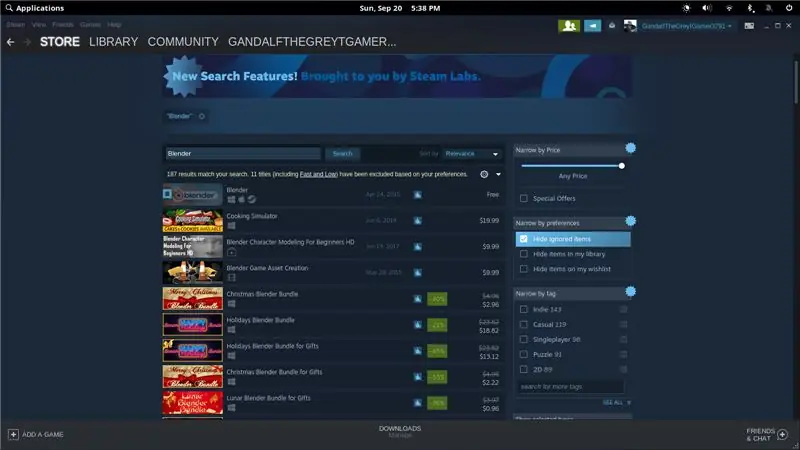
Task: Uncheck Hide ignored items
Action: 523,239
